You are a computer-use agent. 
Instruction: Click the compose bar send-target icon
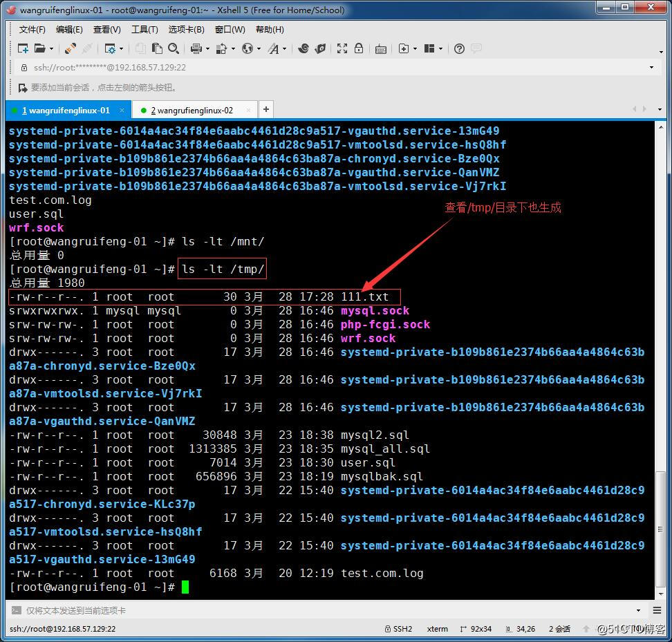pyautogui.click(x=17, y=610)
